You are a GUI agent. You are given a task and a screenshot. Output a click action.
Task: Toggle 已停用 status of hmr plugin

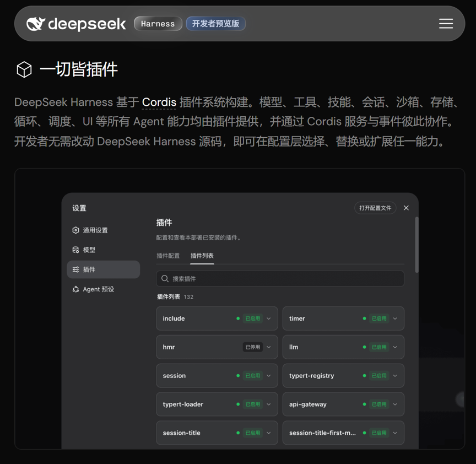252,347
